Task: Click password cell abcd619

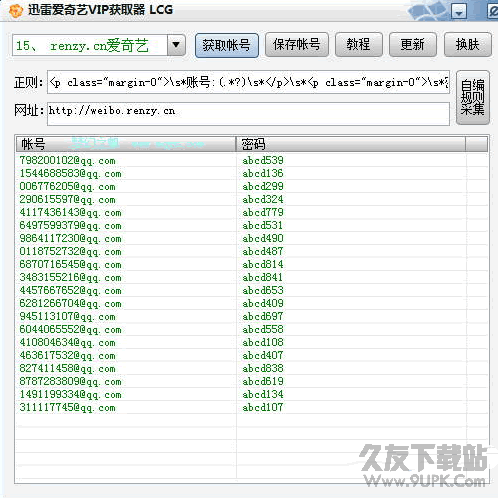Action: (263, 381)
